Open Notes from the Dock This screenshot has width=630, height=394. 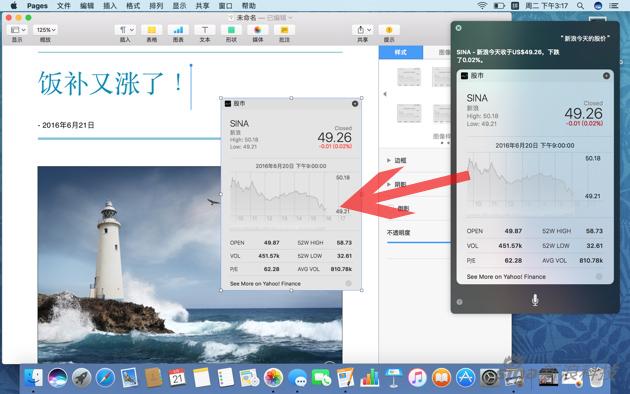click(x=201, y=378)
